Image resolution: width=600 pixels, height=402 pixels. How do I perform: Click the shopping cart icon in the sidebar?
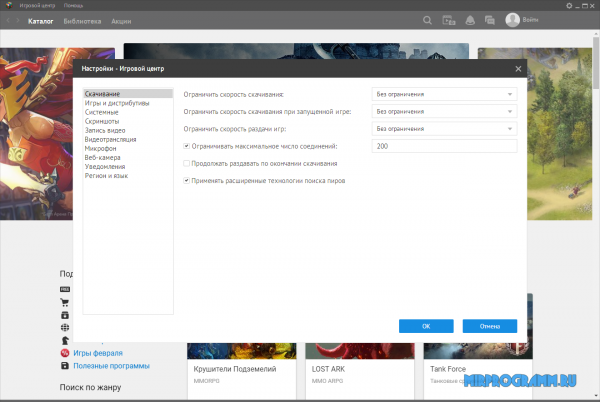tap(65, 302)
